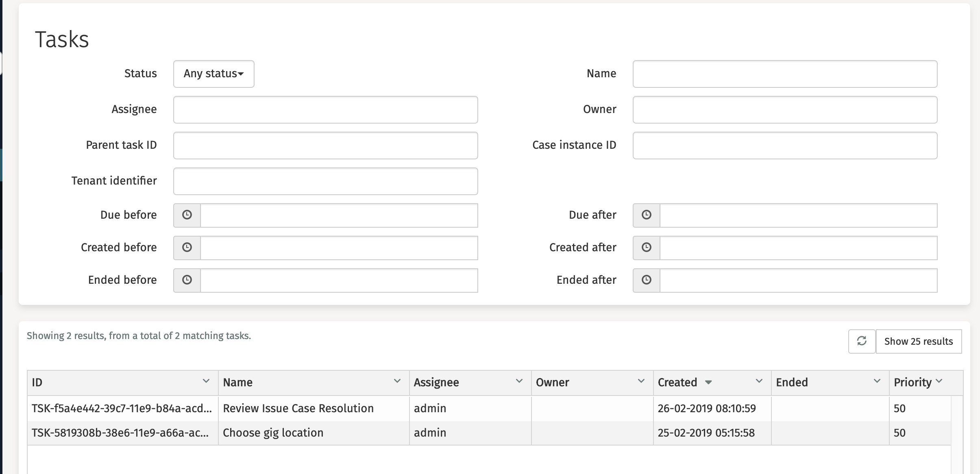
Task: Focus the Assignee filter field
Action: click(325, 109)
